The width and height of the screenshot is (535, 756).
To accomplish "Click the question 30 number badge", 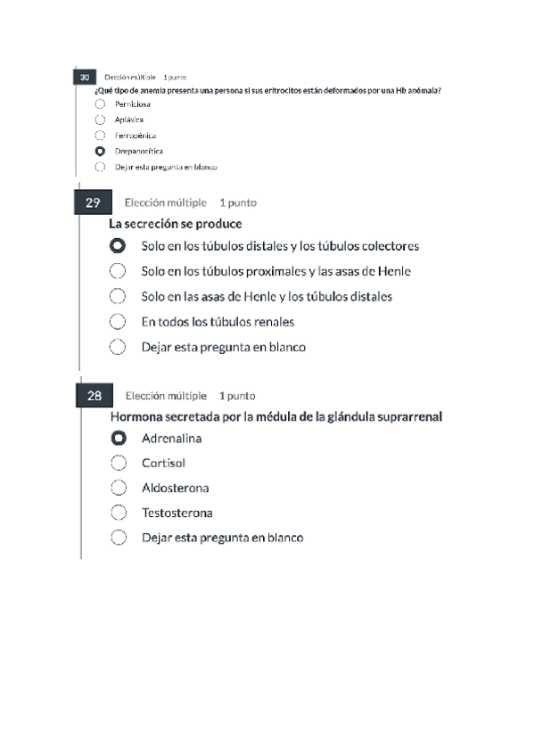I will (86, 78).
